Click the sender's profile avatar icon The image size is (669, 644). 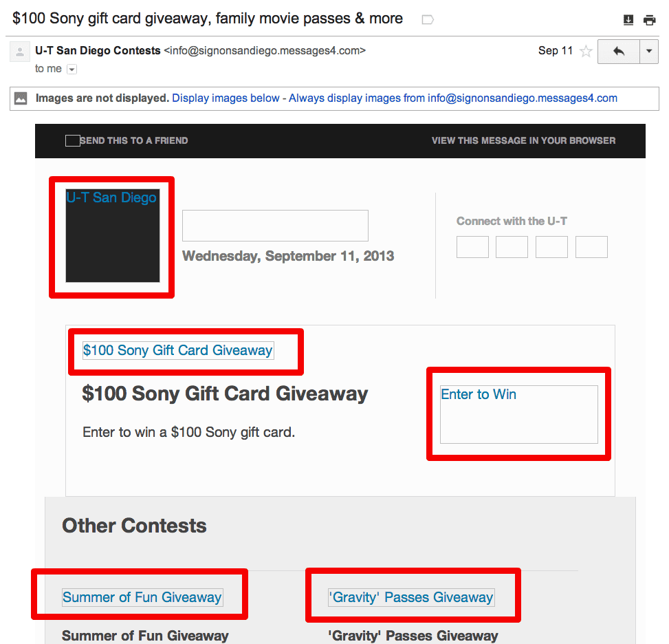pyautogui.click(x=20, y=52)
